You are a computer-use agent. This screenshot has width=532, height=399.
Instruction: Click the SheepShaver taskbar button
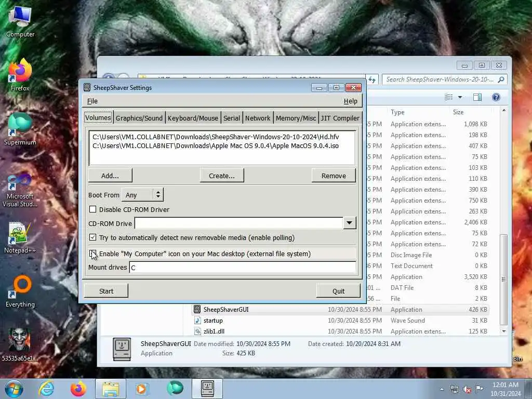tap(207, 389)
